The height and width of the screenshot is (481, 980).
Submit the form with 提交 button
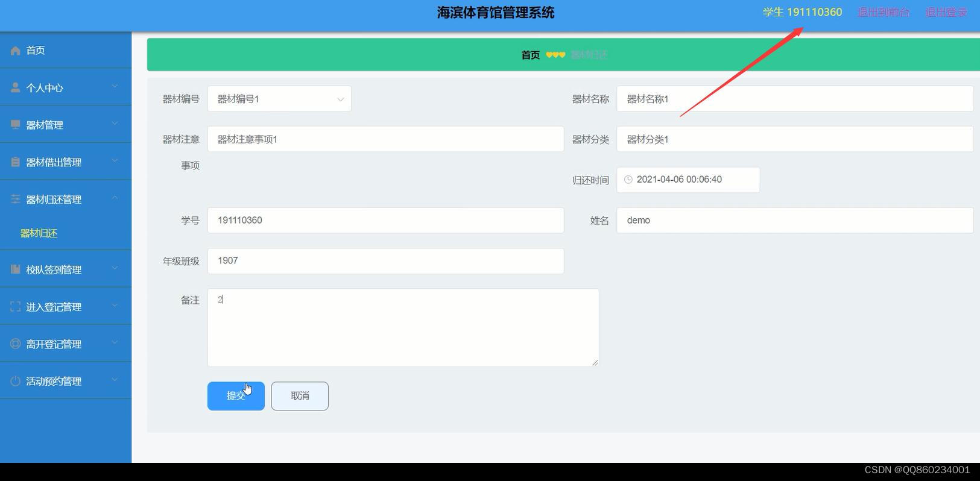pyautogui.click(x=236, y=396)
